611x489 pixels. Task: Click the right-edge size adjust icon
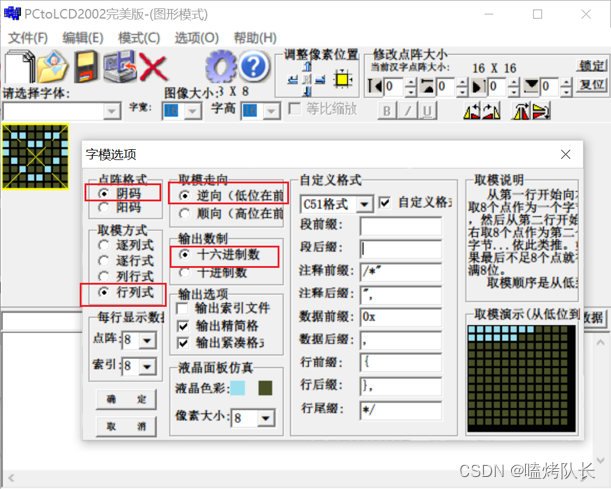479,86
